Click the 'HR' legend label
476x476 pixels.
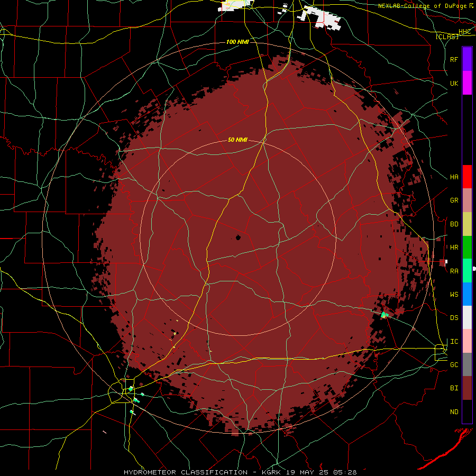454,248
